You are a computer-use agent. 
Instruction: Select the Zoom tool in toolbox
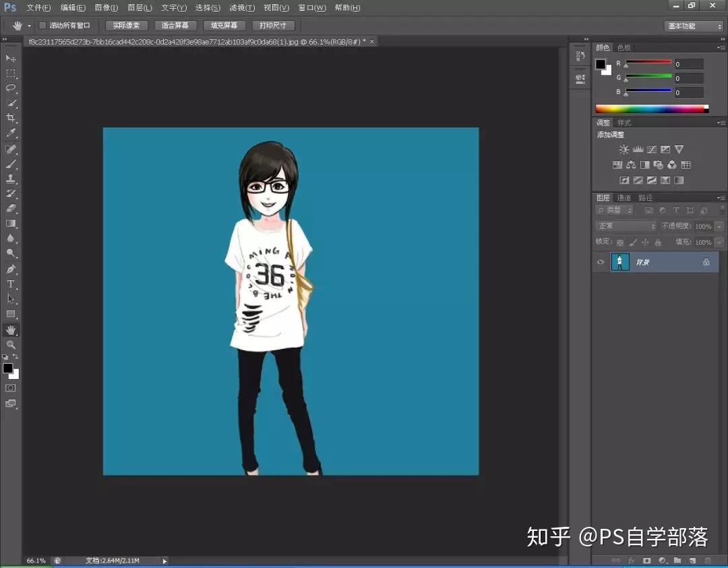coord(11,345)
